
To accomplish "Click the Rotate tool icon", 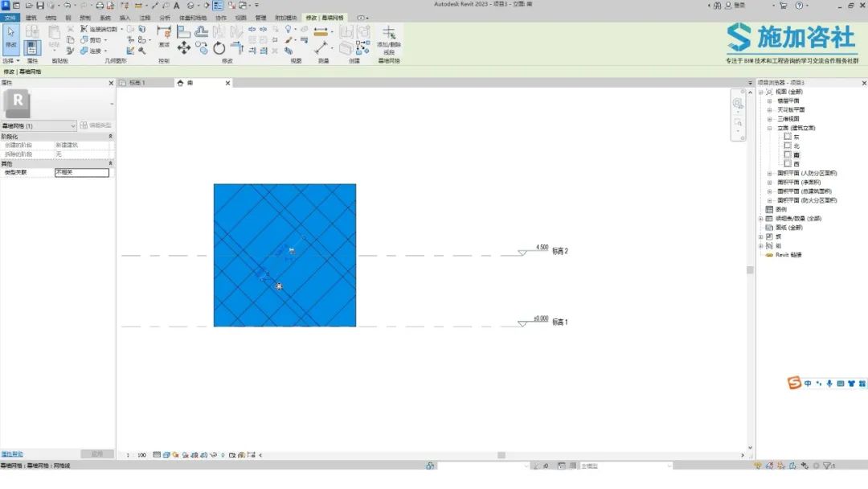I will coord(219,48).
